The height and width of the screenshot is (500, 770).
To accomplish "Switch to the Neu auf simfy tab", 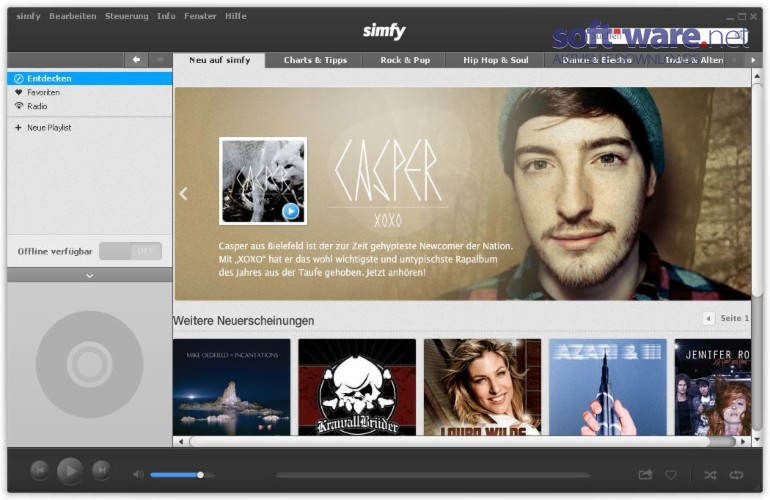I will (x=220, y=60).
